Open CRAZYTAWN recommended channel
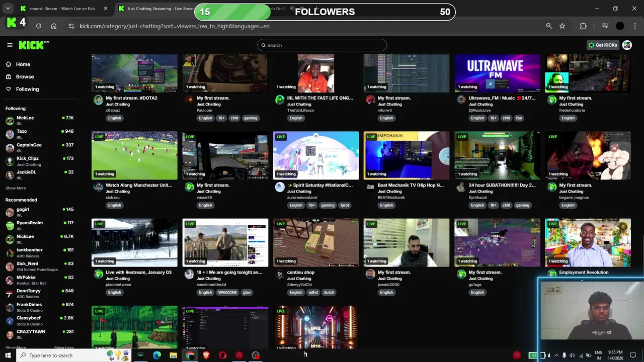Screen dimensions: 644x362 [x=39, y=334]
